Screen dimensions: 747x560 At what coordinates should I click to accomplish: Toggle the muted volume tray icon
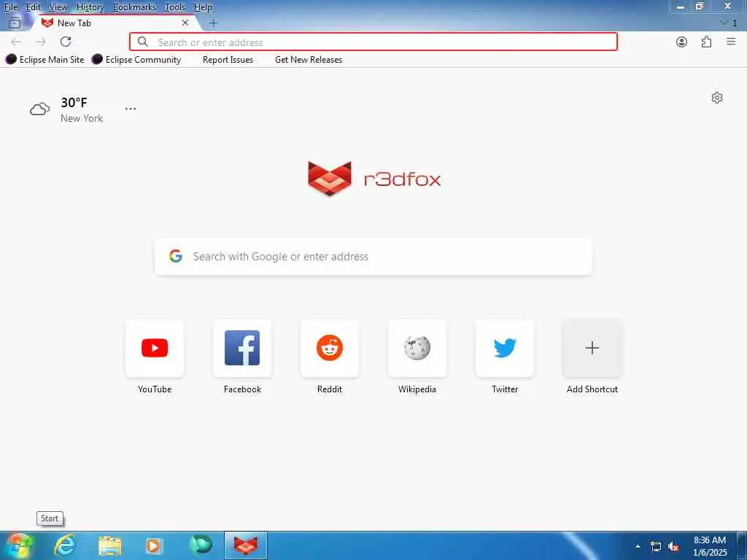coord(673,547)
